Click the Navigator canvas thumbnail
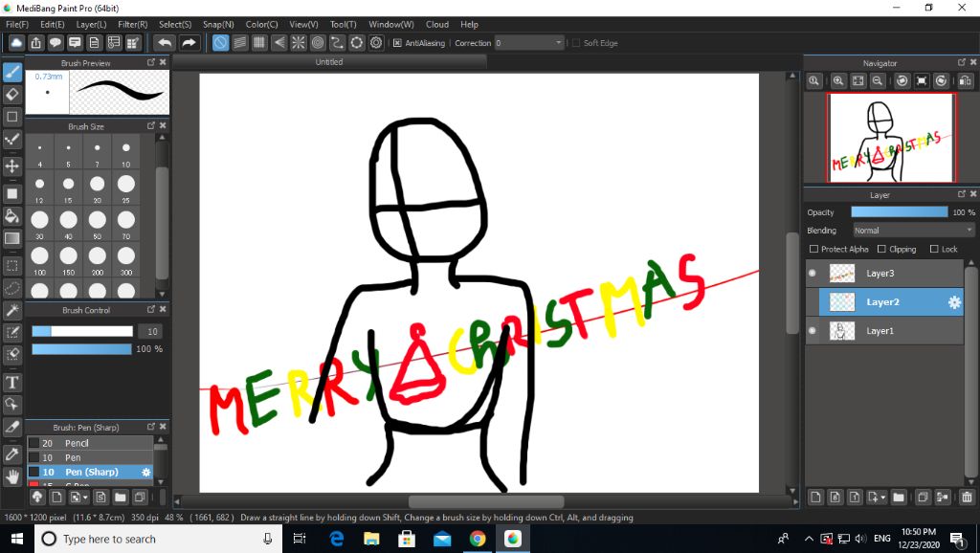The height and width of the screenshot is (553, 980). point(891,138)
